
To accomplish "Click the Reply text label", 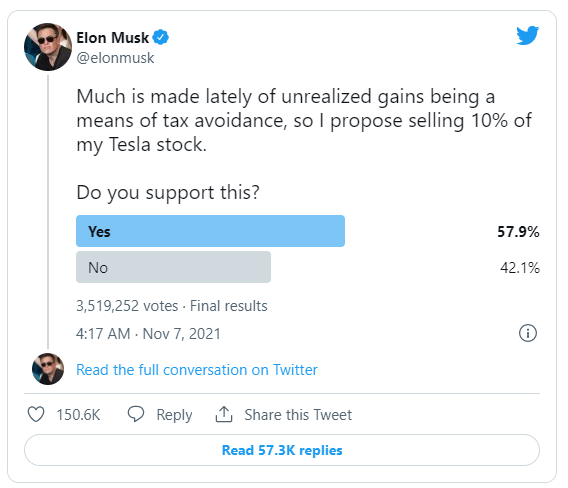I will coord(174,415).
